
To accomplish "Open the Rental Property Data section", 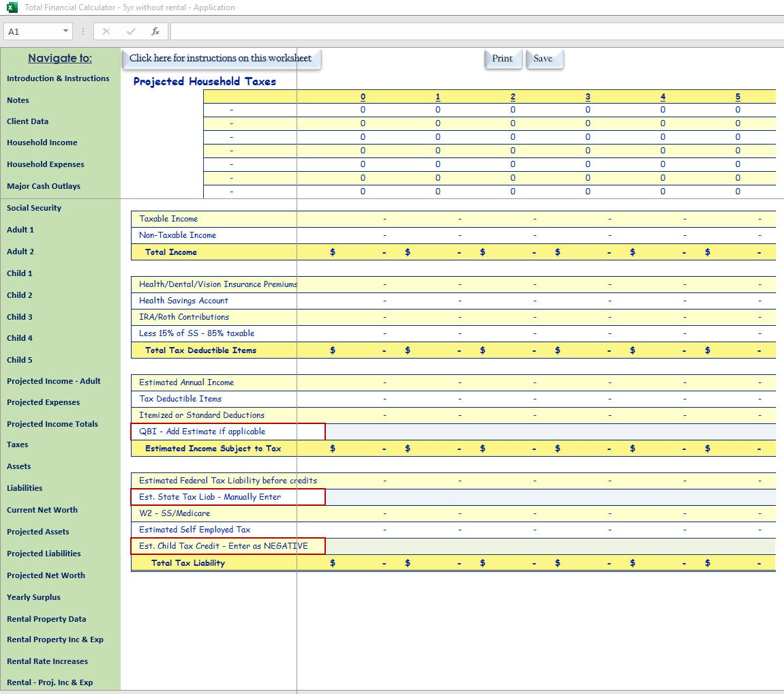I will click(x=46, y=618).
